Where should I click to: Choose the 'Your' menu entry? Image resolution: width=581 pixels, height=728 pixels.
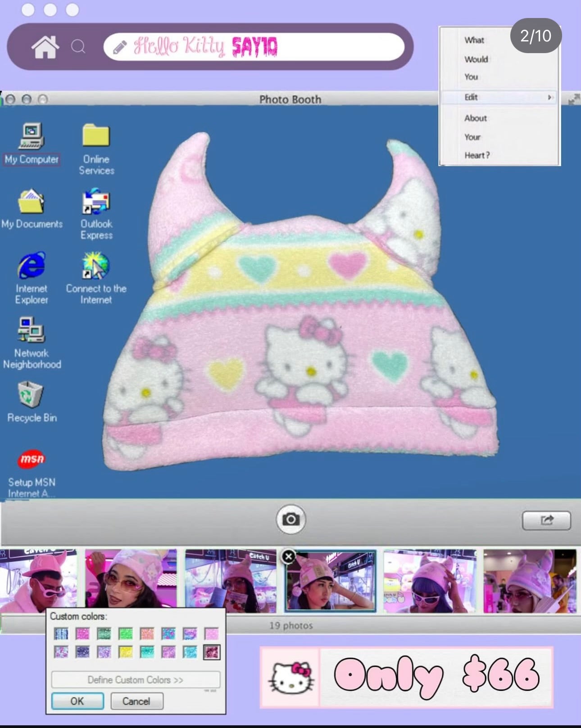tap(472, 137)
